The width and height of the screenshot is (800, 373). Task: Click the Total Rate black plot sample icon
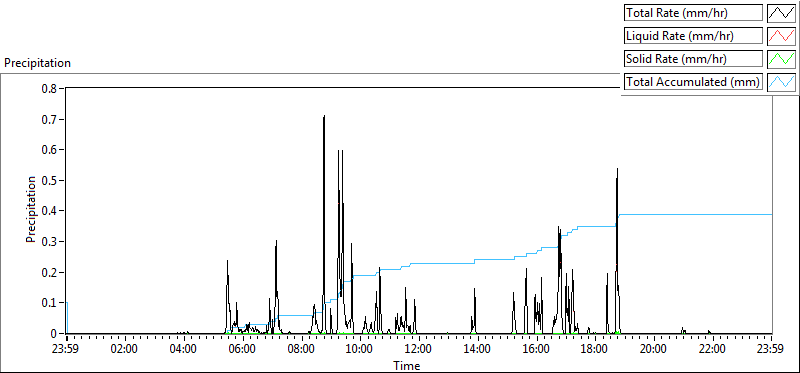point(782,13)
